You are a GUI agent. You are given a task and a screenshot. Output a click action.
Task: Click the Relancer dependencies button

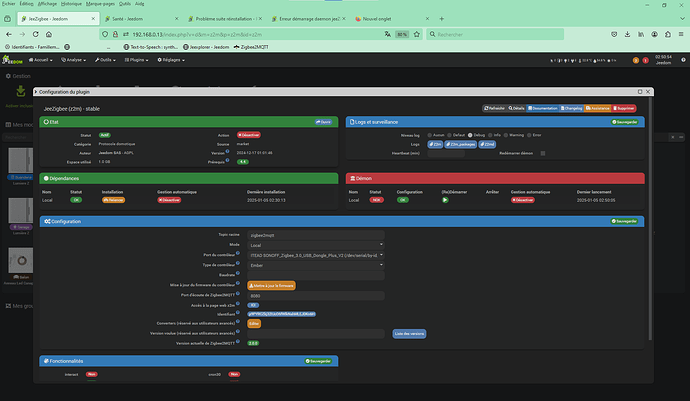point(114,200)
